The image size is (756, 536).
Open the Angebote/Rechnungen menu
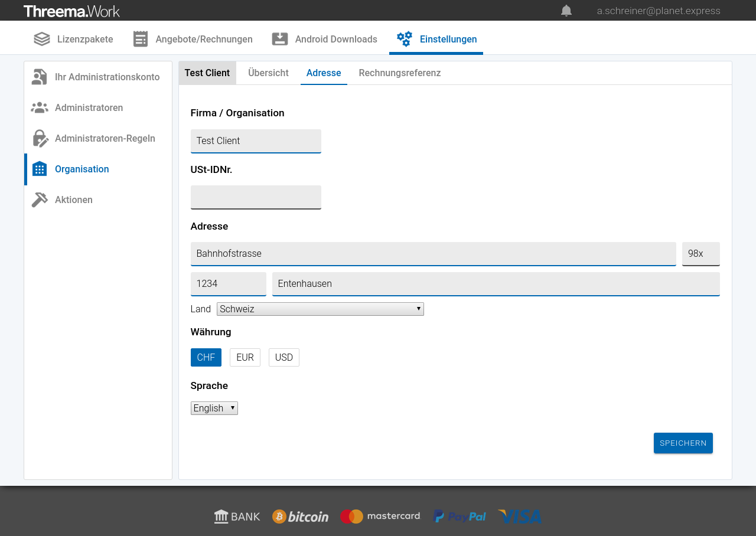click(193, 39)
